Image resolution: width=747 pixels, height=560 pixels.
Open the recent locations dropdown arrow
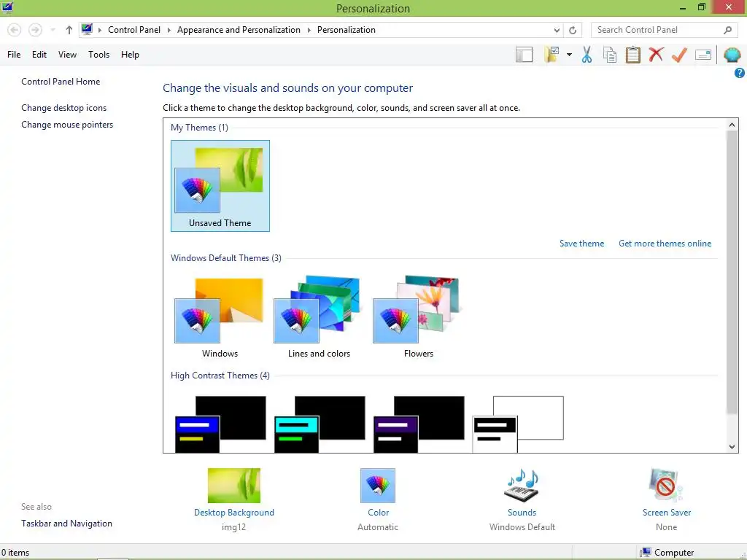pos(53,30)
